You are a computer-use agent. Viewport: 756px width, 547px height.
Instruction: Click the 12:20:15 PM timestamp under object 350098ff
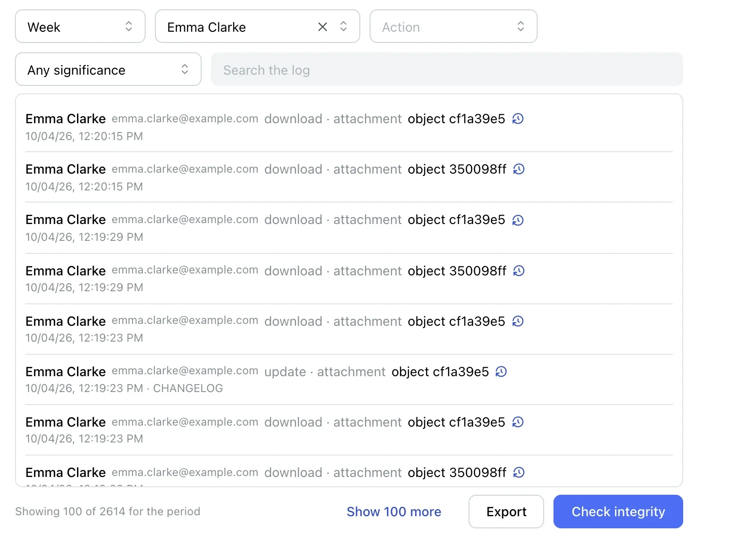click(x=84, y=187)
